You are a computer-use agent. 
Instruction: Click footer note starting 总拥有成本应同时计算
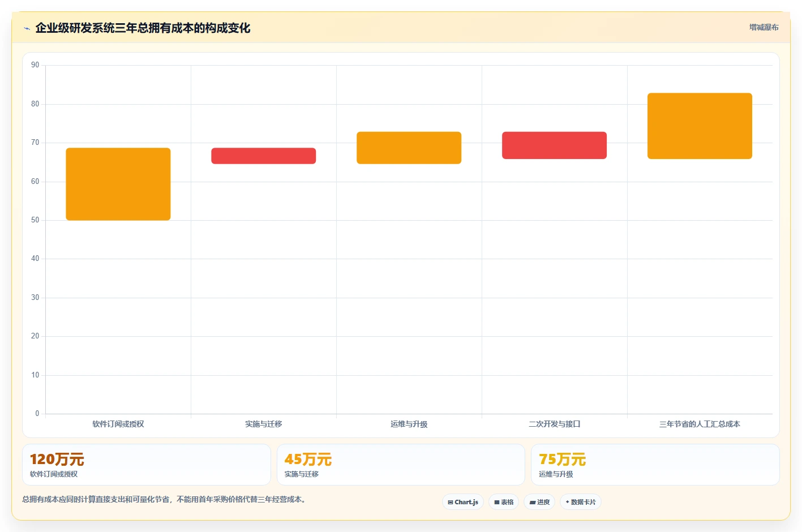[164, 499]
